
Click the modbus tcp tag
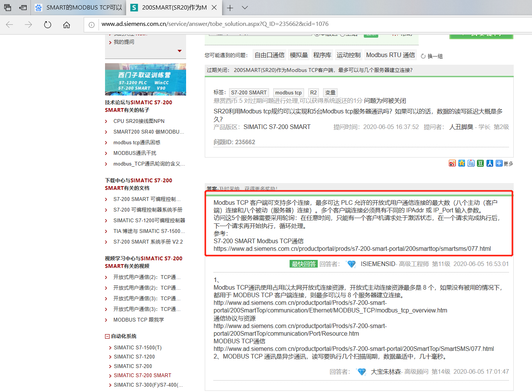pos(288,92)
